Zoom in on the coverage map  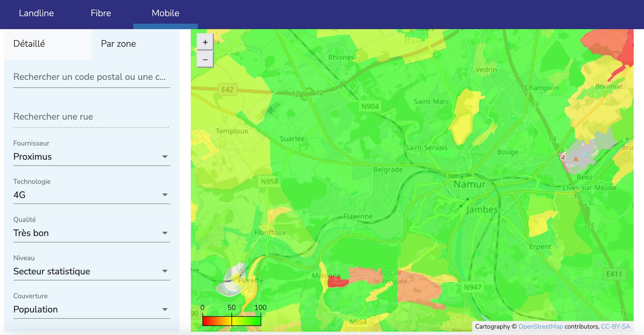205,42
